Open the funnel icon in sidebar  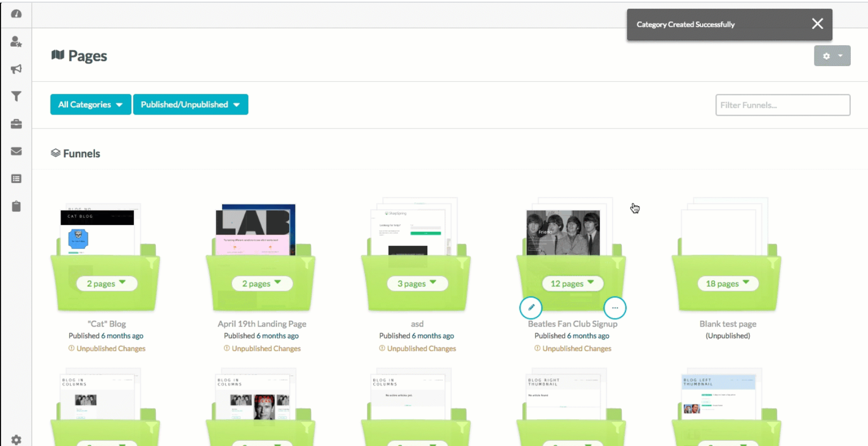(16, 96)
